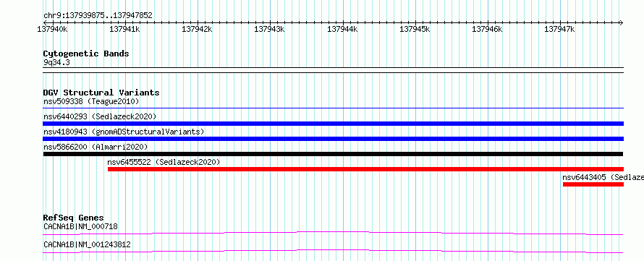The width and height of the screenshot is (644, 261).
Task: Click the 137940k ruler tick label
Action: [52, 29]
